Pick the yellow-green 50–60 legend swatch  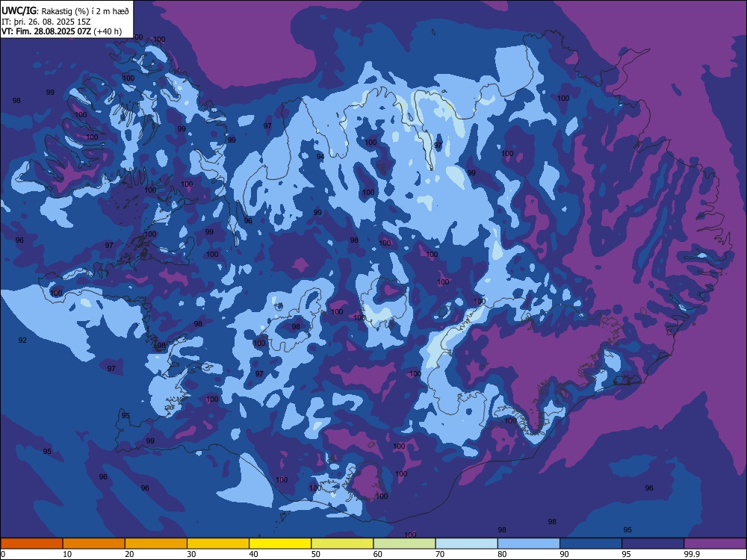(x=342, y=544)
